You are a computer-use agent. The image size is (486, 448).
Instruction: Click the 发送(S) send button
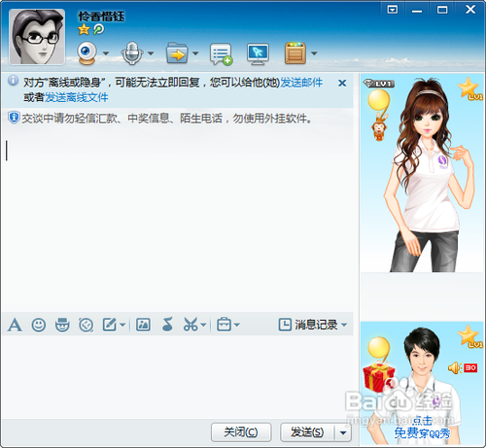point(307,432)
